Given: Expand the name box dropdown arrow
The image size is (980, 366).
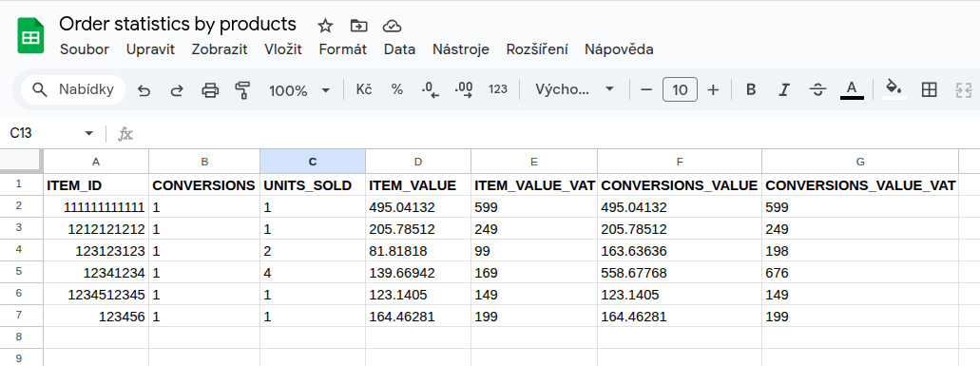Looking at the screenshot, I should pos(88,134).
